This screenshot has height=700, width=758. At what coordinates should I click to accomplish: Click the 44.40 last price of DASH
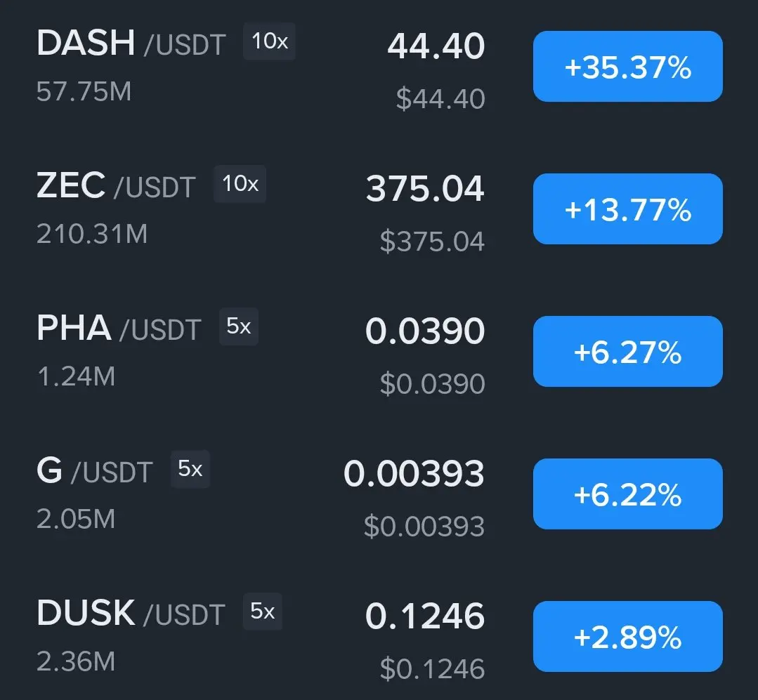point(436,46)
